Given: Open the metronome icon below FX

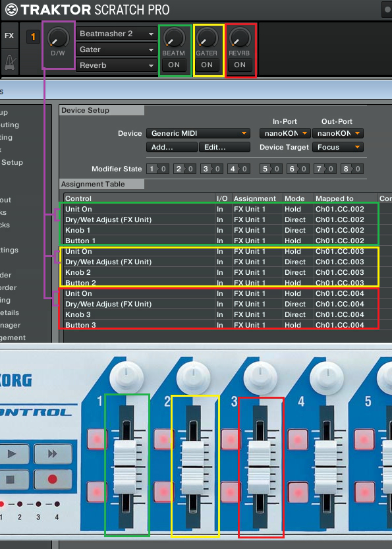Looking at the screenshot, I should [x=9, y=62].
